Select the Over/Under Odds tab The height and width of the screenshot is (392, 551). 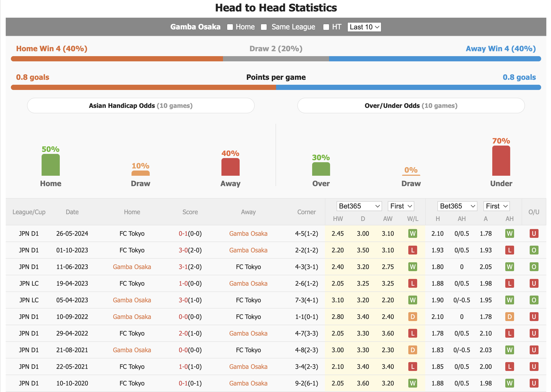(411, 106)
